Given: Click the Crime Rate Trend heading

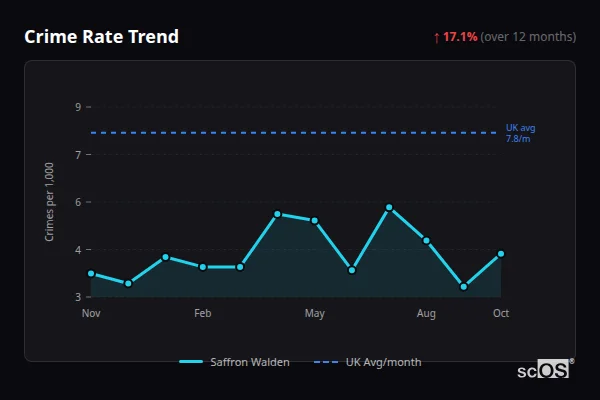Looking at the screenshot, I should pyautogui.click(x=101, y=37).
